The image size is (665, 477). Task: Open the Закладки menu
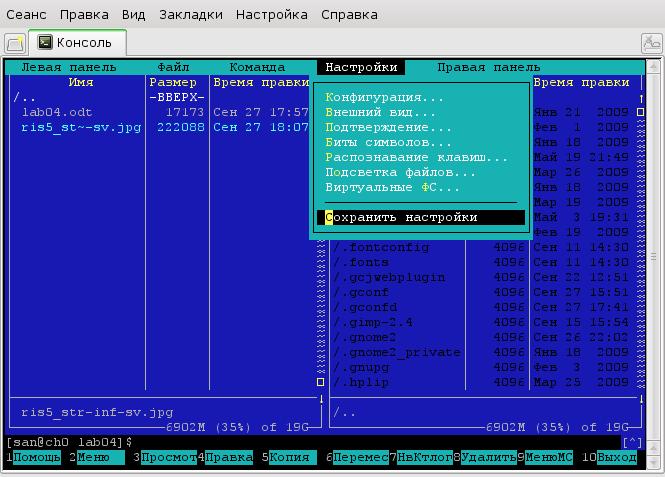pos(190,15)
